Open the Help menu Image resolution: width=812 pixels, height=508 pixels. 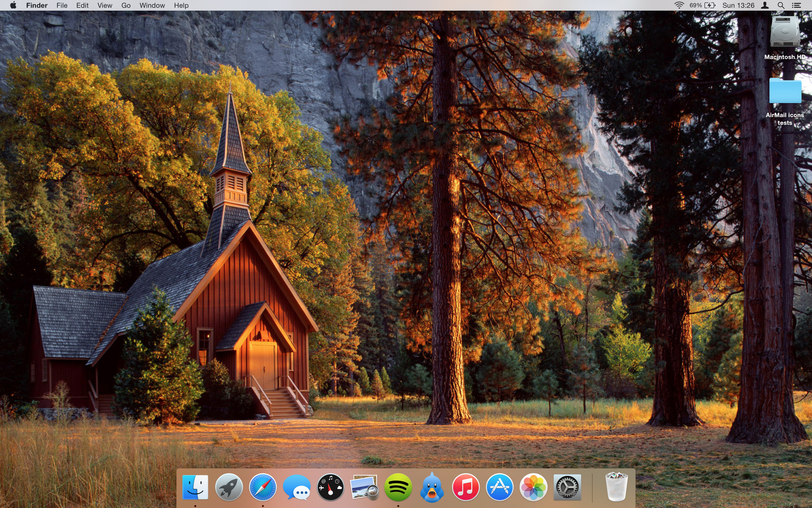(181, 5)
